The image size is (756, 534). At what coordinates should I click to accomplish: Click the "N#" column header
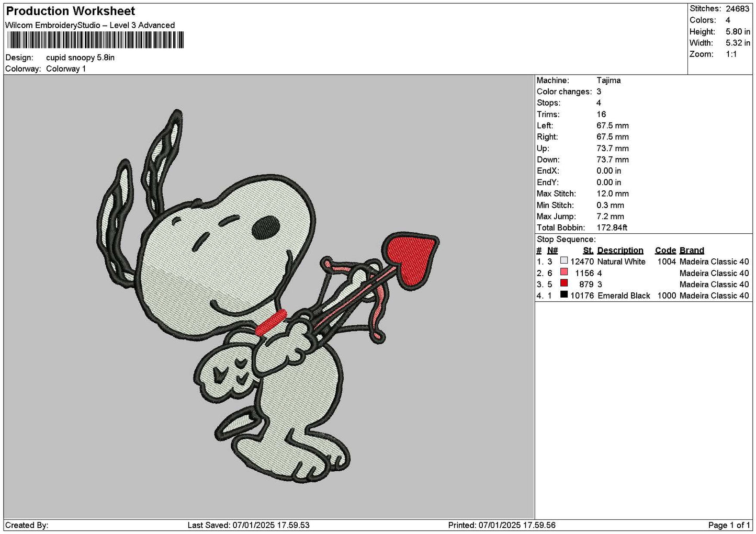pos(552,251)
